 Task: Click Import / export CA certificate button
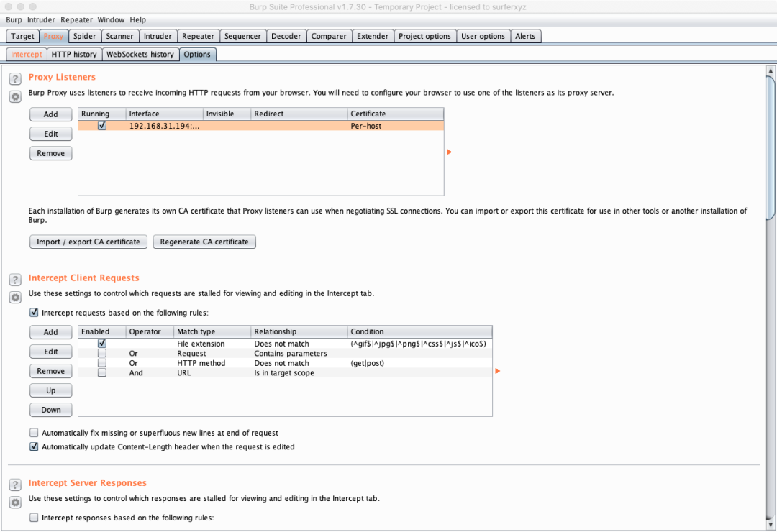88,242
